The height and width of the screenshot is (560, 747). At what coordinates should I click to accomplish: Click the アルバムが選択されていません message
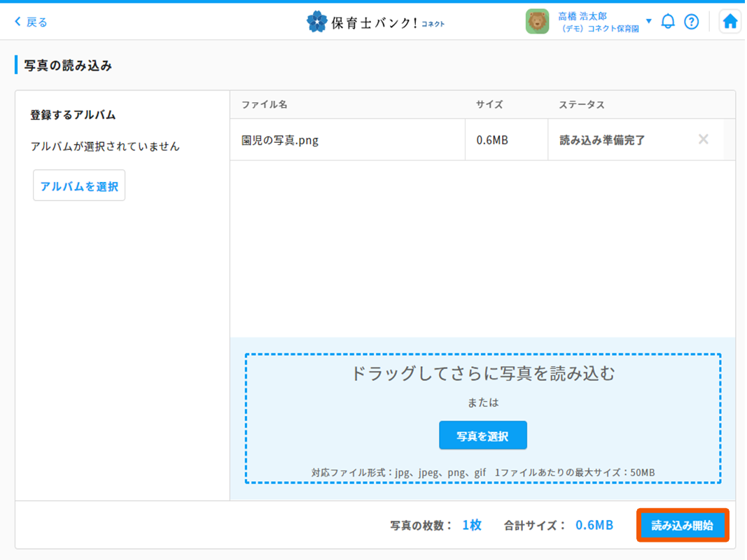tap(105, 146)
